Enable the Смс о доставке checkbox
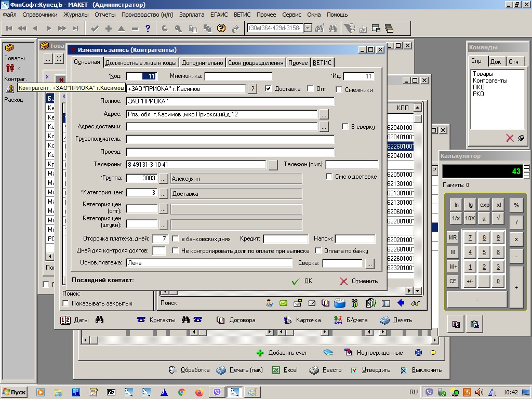 coord(329,177)
